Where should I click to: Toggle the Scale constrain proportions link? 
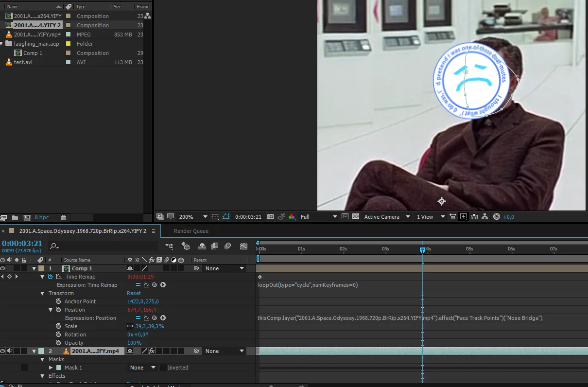click(x=130, y=326)
